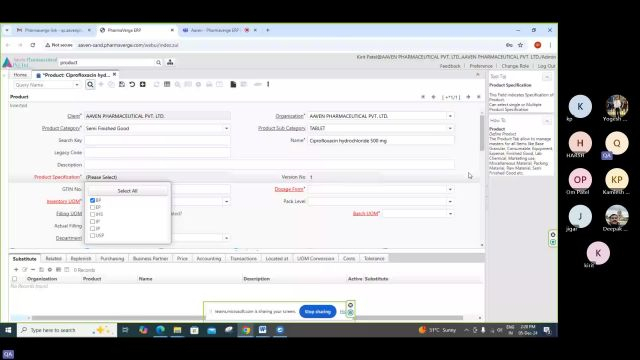Click the menu tree icon beside search box
This screenshot has width=640, height=360.
(x=170, y=62)
